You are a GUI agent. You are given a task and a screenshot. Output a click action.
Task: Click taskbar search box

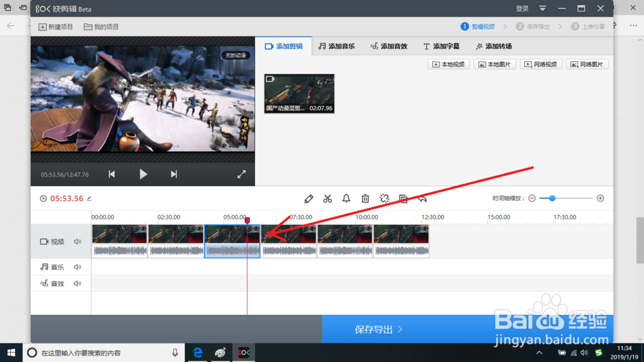[x=102, y=352]
